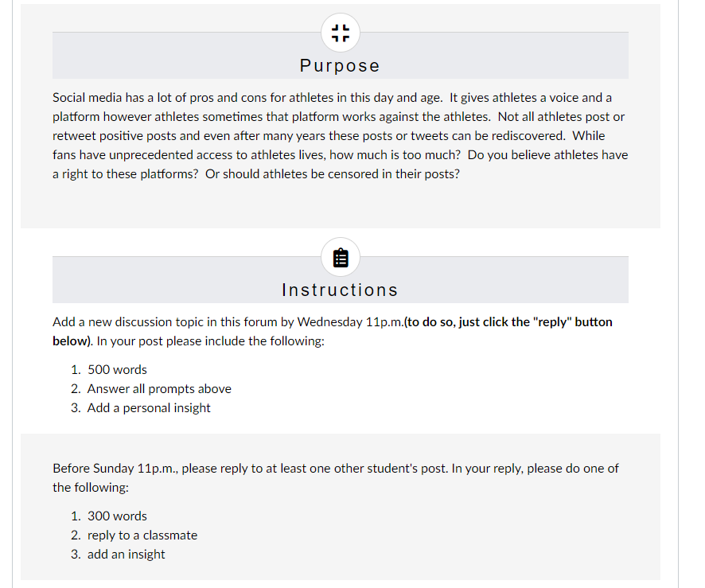Click the 'censored in their posts?' question
705x588 pixels.
[x=333, y=174]
